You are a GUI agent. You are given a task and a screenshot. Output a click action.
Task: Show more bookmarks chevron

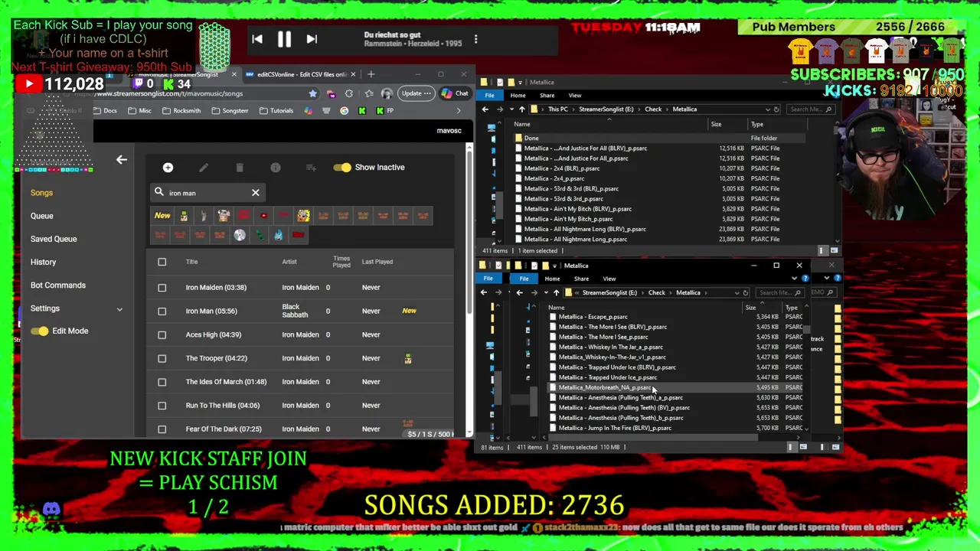point(459,110)
